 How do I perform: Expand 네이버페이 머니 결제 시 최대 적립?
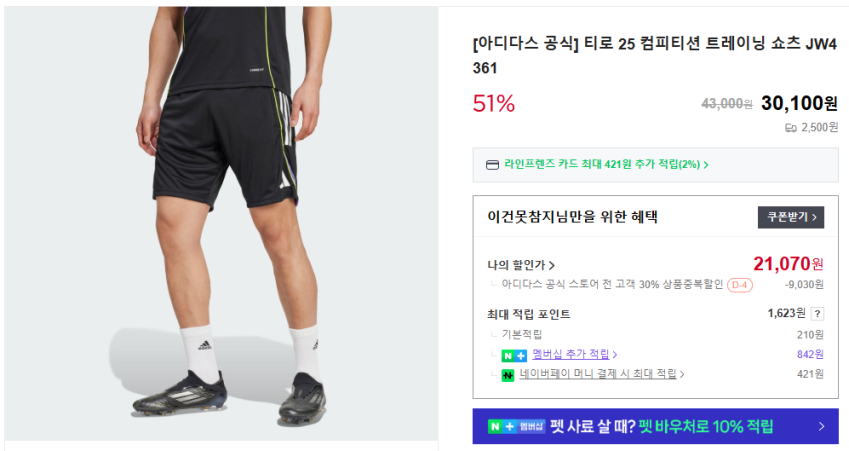pyautogui.click(x=602, y=375)
